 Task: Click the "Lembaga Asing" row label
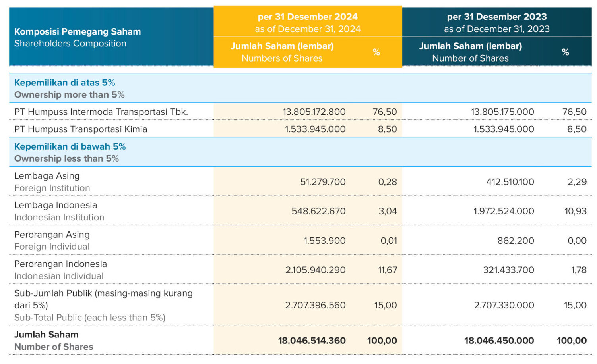tap(47, 176)
